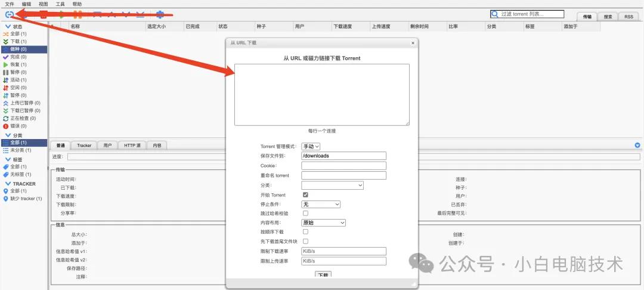Open the 工具 menu
644x290 pixels.
tap(60, 4)
